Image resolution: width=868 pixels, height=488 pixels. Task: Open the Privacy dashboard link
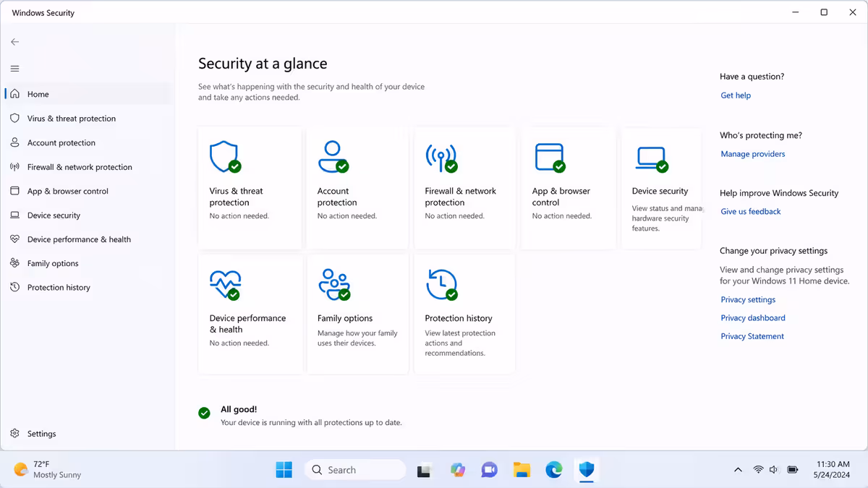pyautogui.click(x=753, y=318)
